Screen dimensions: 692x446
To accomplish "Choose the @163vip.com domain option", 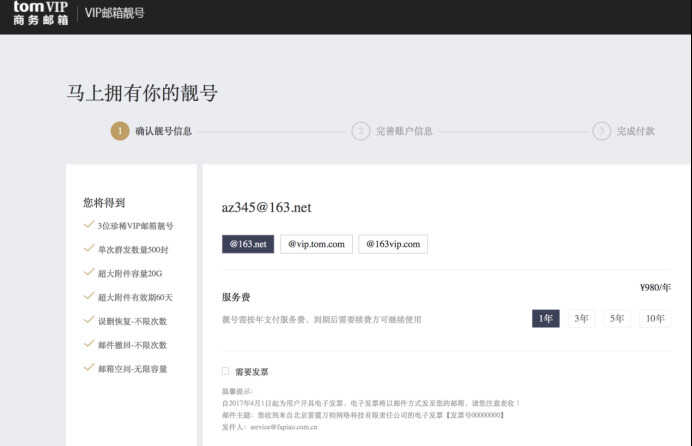I will coord(393,244).
